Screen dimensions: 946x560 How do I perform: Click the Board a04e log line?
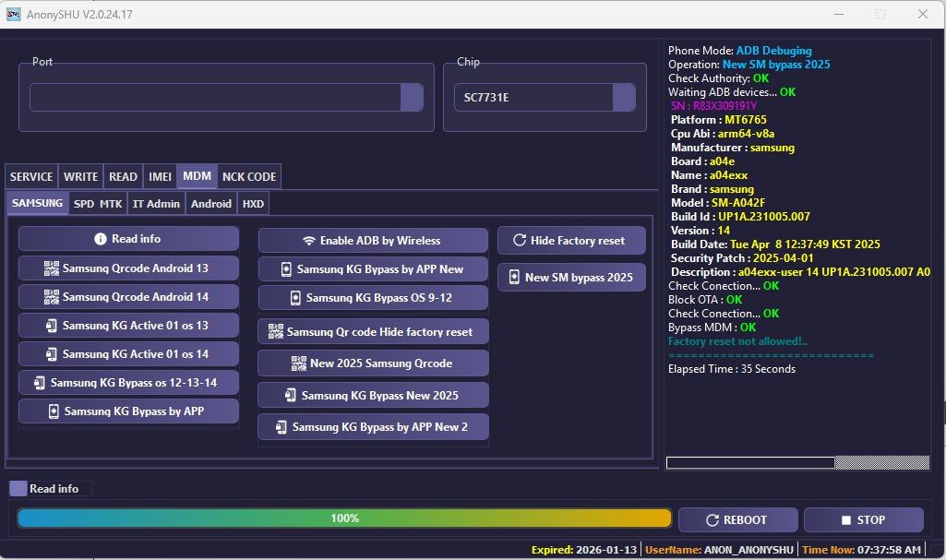tap(703, 161)
